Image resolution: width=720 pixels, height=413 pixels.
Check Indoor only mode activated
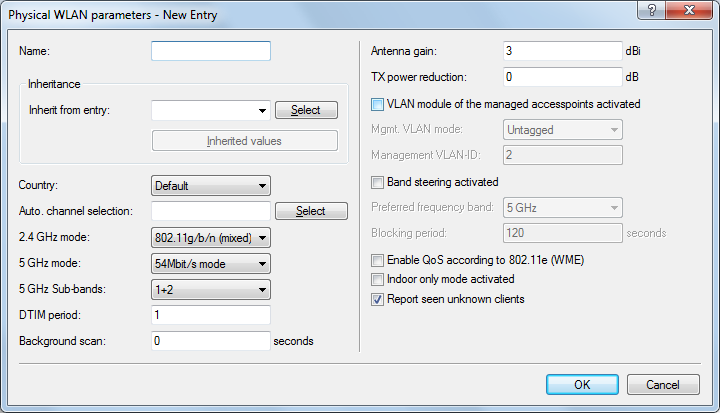pos(378,279)
